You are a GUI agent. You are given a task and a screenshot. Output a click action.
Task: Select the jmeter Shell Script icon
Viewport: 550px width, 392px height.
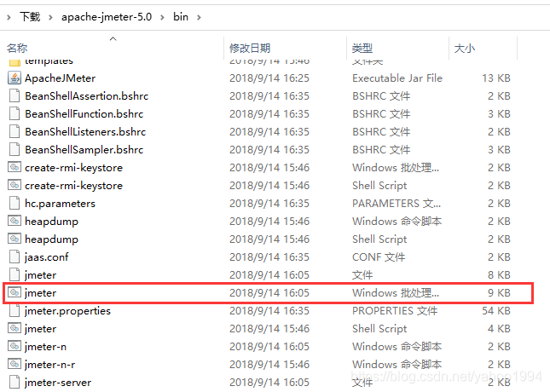click(14, 328)
